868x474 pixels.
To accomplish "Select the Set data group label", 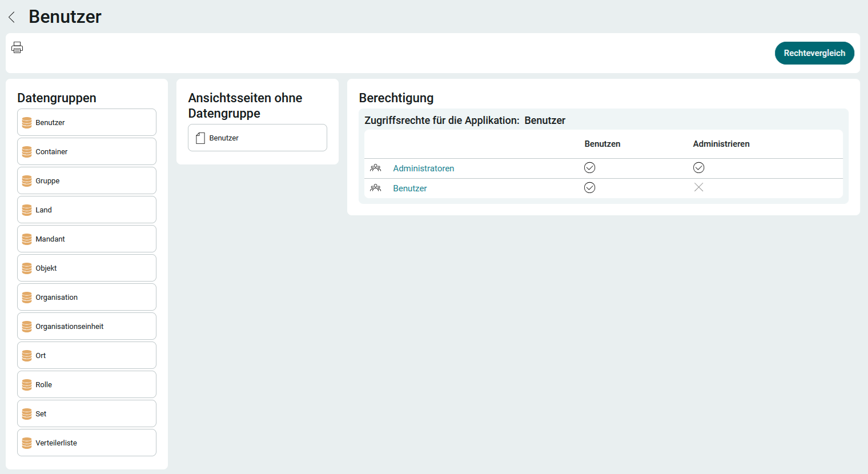I will pos(41,414).
